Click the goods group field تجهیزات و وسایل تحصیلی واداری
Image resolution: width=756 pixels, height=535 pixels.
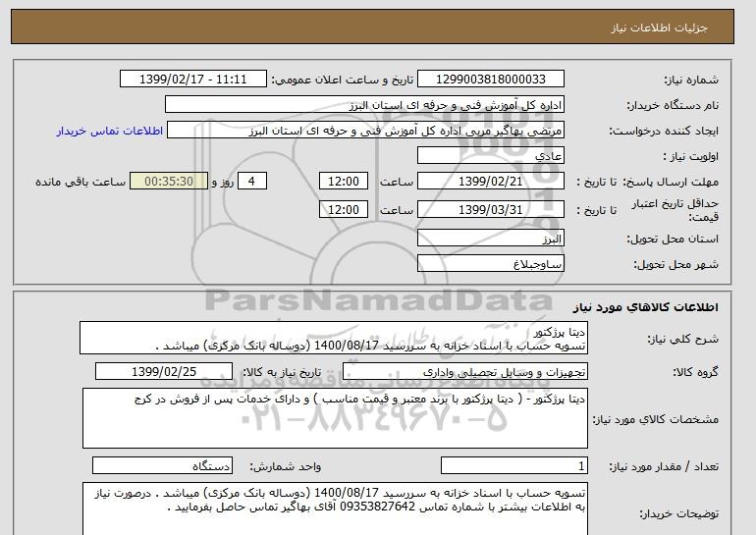465,372
